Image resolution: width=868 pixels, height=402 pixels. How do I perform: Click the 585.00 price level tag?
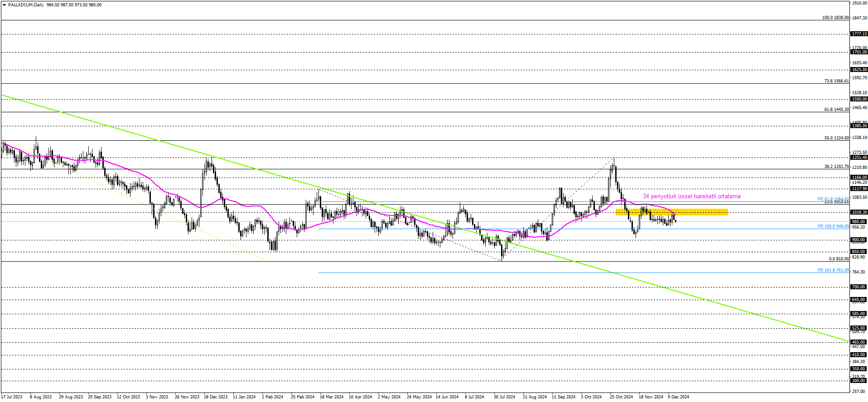859,314
